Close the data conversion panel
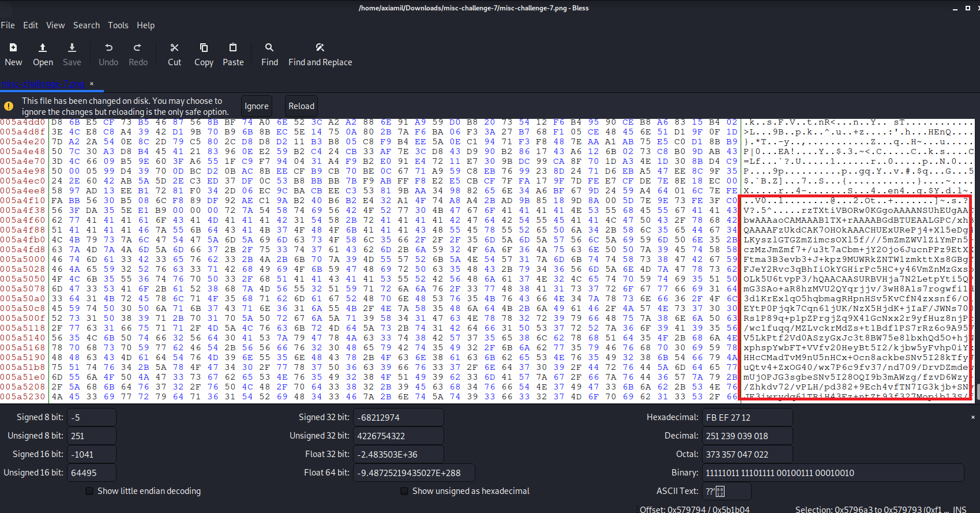980x513 pixels. (x=973, y=417)
